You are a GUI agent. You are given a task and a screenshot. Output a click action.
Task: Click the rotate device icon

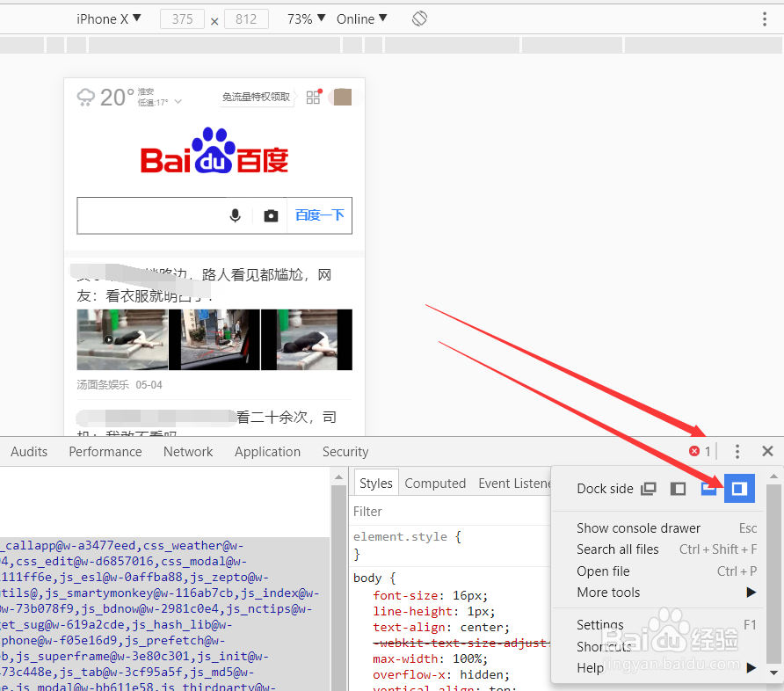(419, 19)
